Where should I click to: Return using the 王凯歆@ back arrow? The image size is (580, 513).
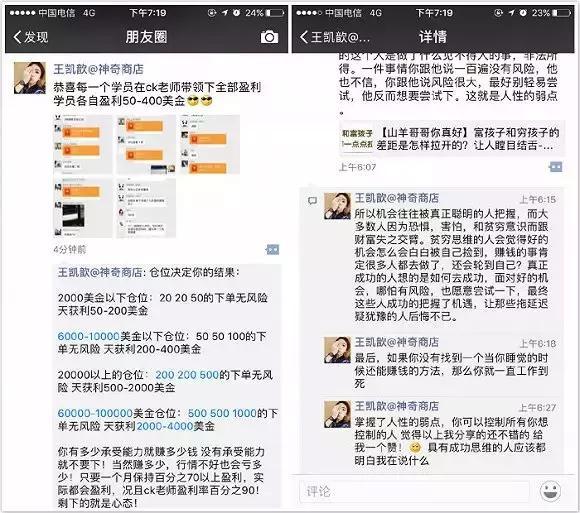pyautogui.click(x=335, y=37)
